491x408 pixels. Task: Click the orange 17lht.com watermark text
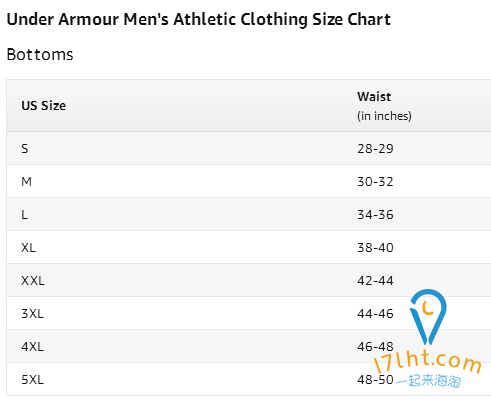coord(428,361)
